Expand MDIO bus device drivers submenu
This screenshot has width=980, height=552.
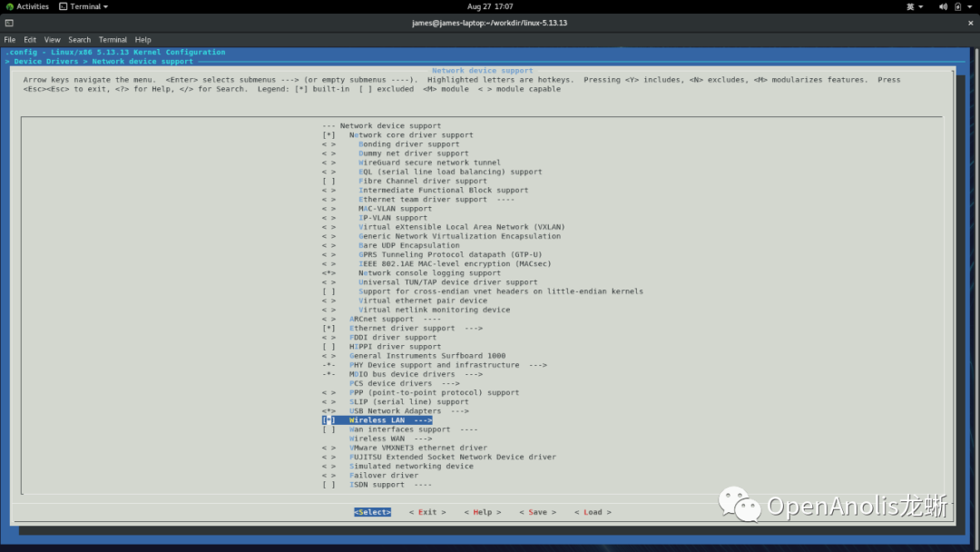tap(416, 374)
